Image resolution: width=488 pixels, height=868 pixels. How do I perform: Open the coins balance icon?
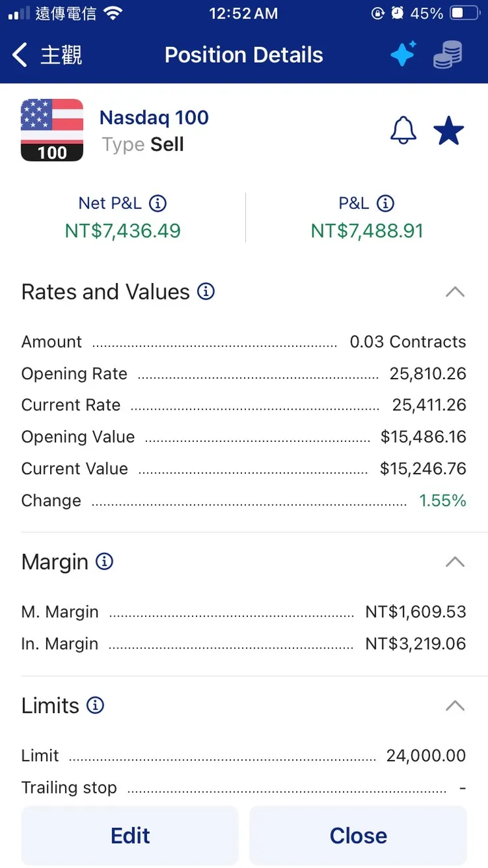pos(448,54)
